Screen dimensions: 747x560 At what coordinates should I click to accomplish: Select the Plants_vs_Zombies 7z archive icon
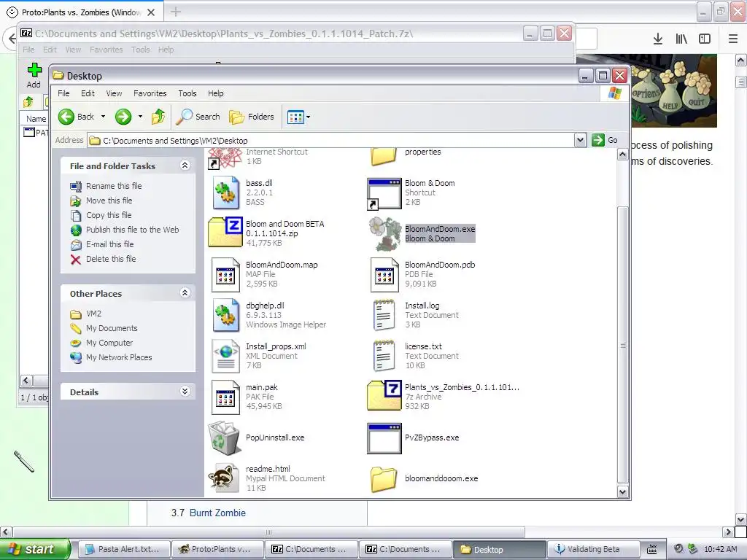384,396
